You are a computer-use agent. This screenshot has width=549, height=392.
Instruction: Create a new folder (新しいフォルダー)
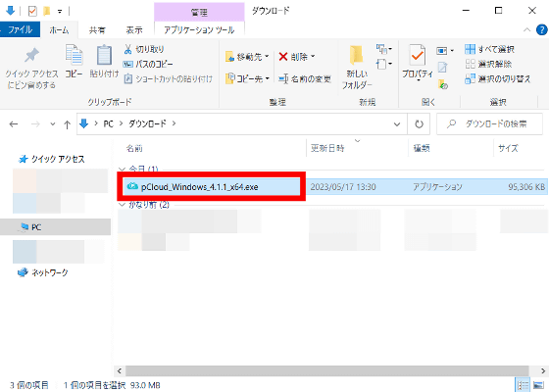click(357, 68)
